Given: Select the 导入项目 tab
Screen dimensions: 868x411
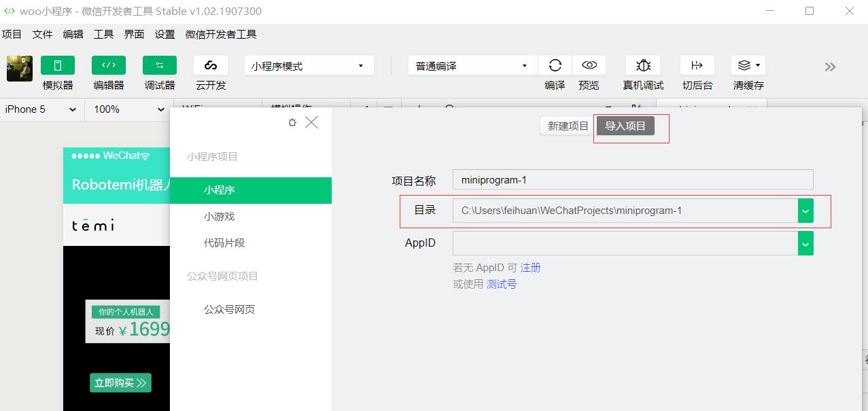Looking at the screenshot, I should (x=625, y=126).
